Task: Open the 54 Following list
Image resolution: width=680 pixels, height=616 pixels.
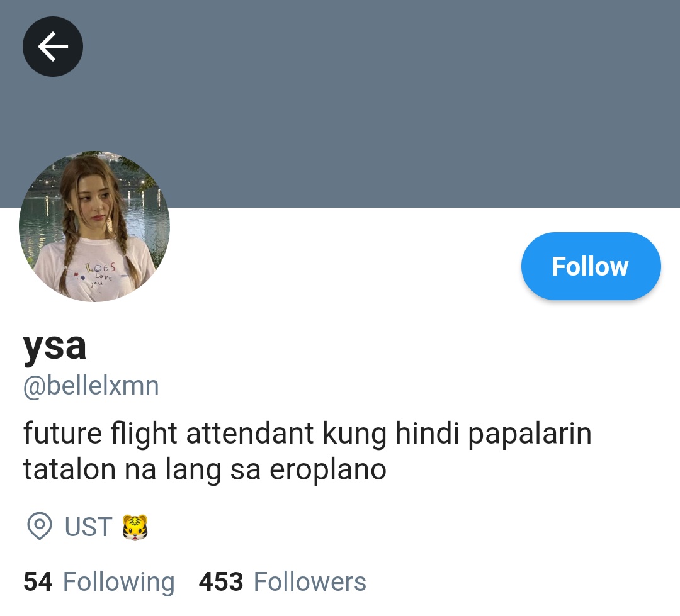Action: click(99, 581)
